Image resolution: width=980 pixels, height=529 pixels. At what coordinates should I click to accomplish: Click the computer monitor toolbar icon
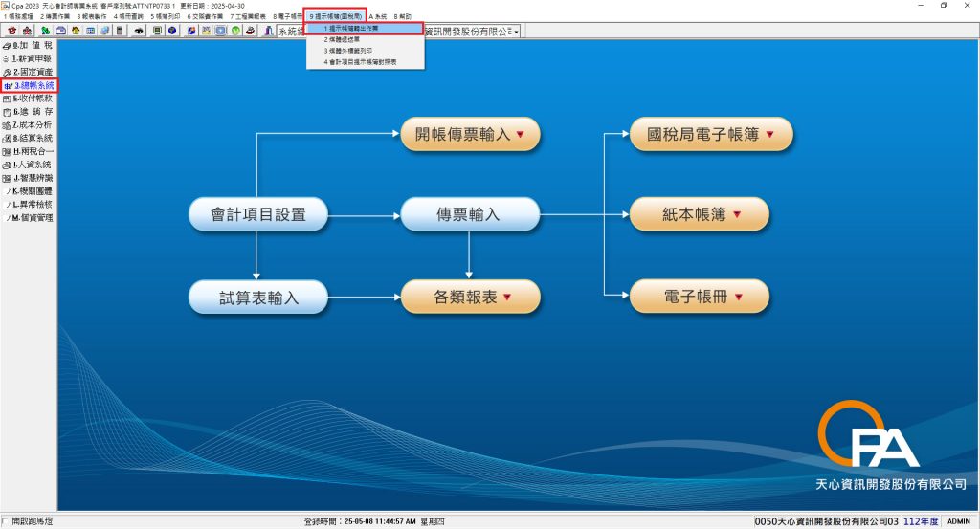[x=157, y=31]
